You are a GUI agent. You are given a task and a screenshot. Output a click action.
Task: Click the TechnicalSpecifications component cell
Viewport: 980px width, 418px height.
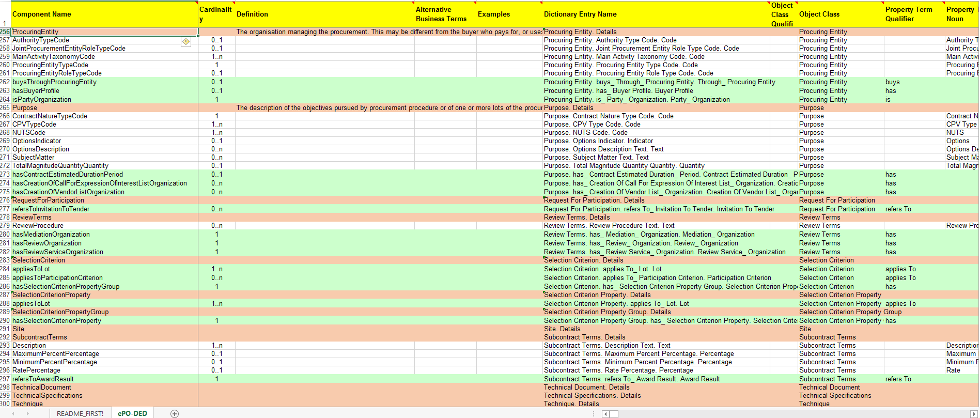104,396
